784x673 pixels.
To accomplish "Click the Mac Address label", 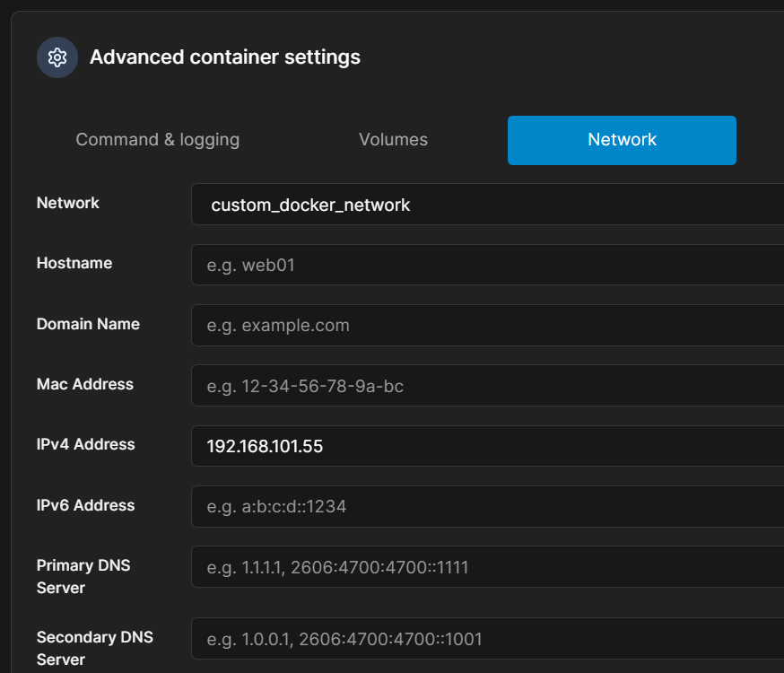I will point(85,384).
